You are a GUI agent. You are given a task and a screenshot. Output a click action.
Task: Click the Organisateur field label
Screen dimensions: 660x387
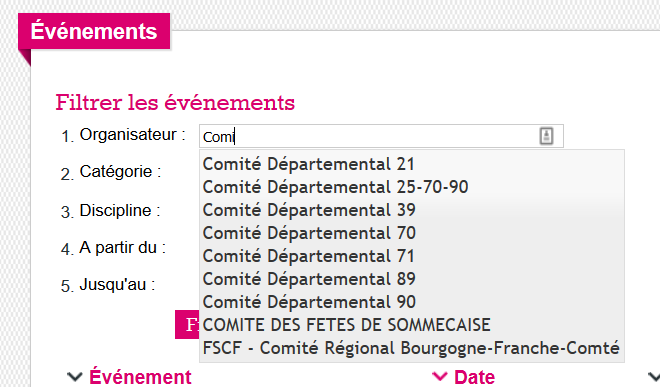point(133,135)
